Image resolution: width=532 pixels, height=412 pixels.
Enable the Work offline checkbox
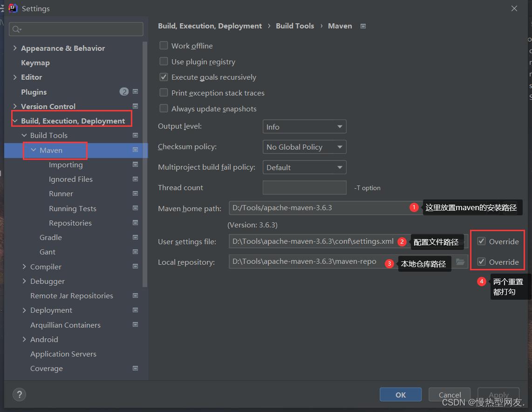pos(164,46)
